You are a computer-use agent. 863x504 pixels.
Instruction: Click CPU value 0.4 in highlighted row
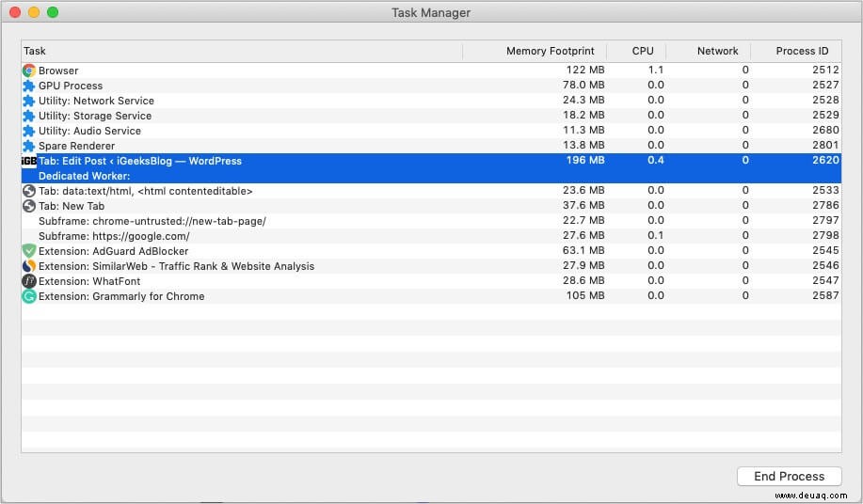(x=656, y=160)
